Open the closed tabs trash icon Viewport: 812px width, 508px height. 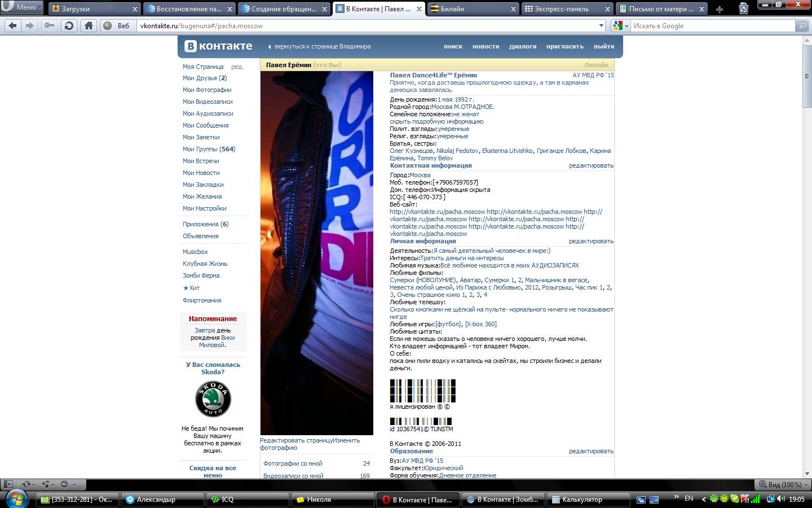[743, 8]
